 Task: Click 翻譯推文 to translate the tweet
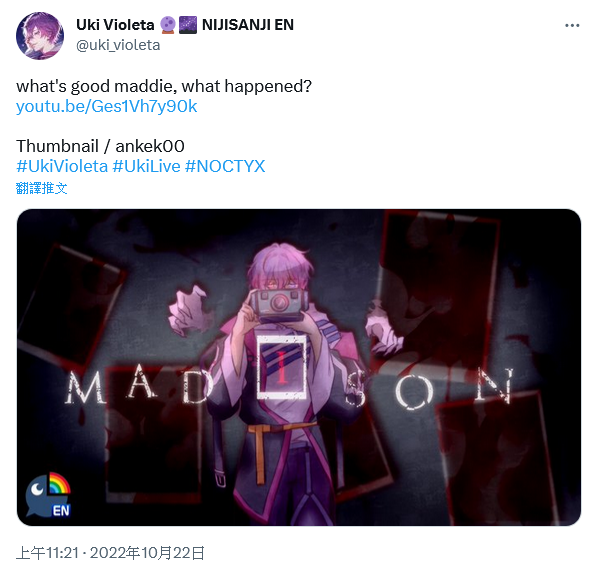(42, 188)
